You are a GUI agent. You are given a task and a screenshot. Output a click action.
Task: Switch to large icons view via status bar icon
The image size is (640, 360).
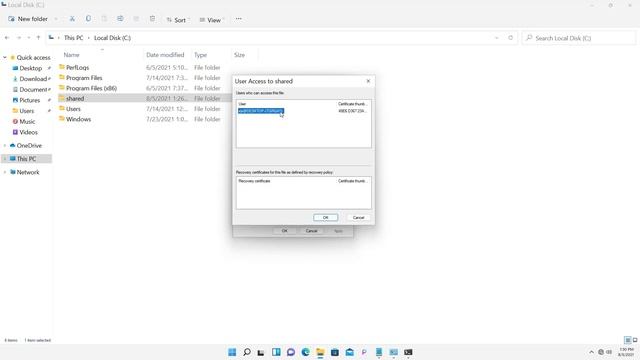(635, 340)
